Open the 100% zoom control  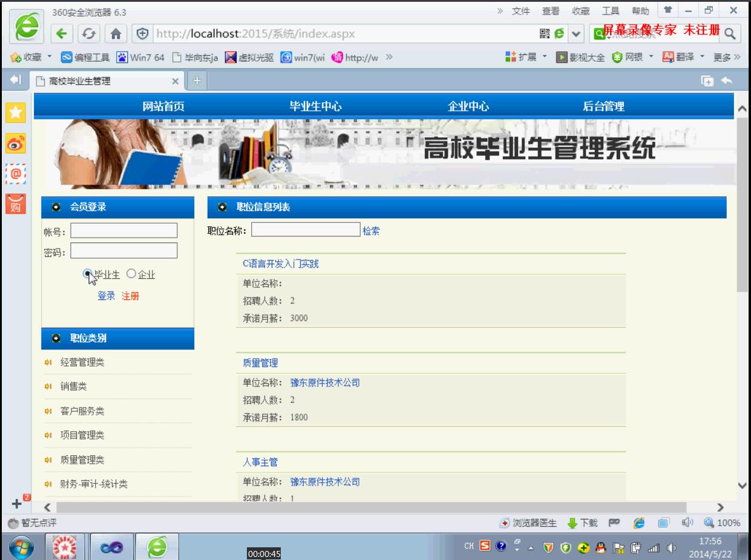tap(723, 523)
